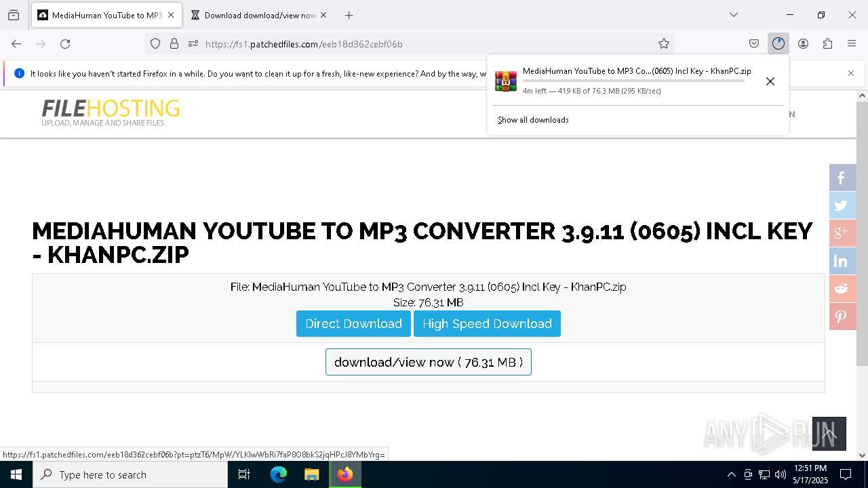Launch Microsoft Edge from taskbar
The width and height of the screenshot is (868, 488).
click(279, 474)
